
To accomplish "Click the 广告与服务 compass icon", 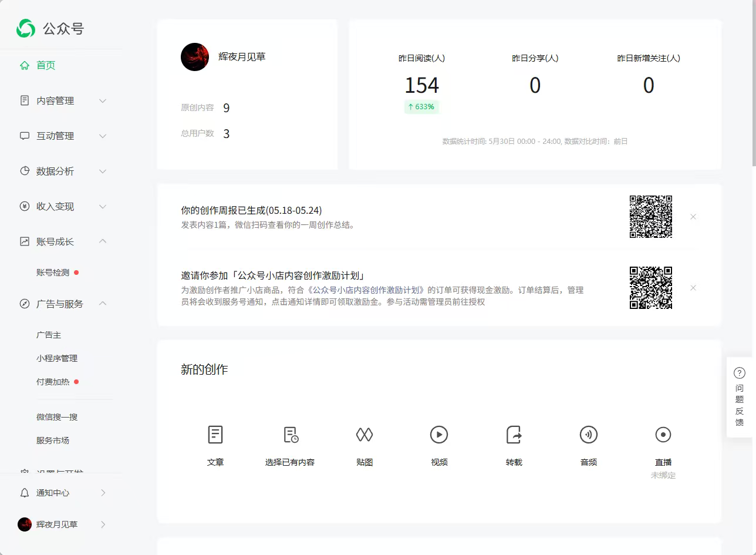I will coord(25,304).
